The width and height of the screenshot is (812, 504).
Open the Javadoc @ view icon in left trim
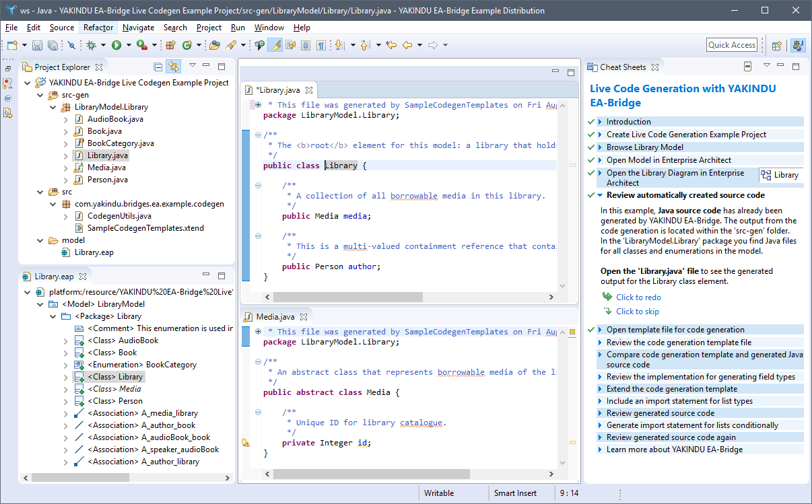[8, 98]
